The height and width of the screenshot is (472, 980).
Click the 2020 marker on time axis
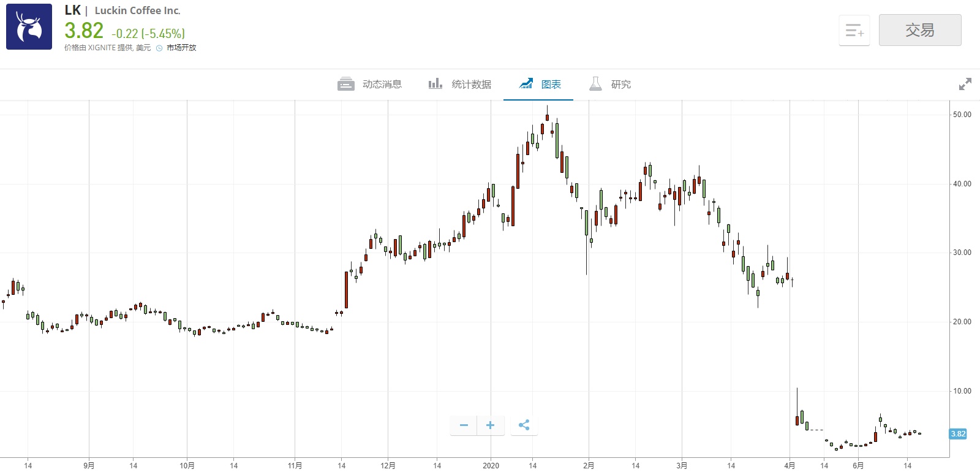491,466
